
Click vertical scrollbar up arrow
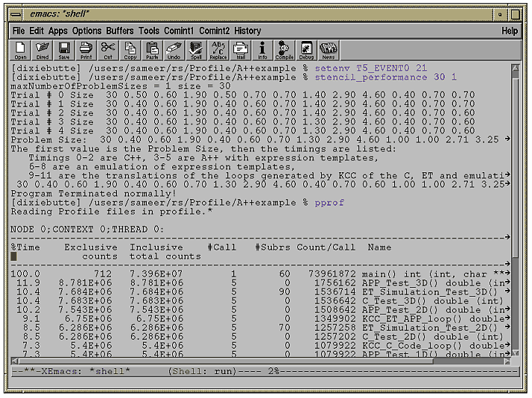pyautogui.click(x=515, y=68)
